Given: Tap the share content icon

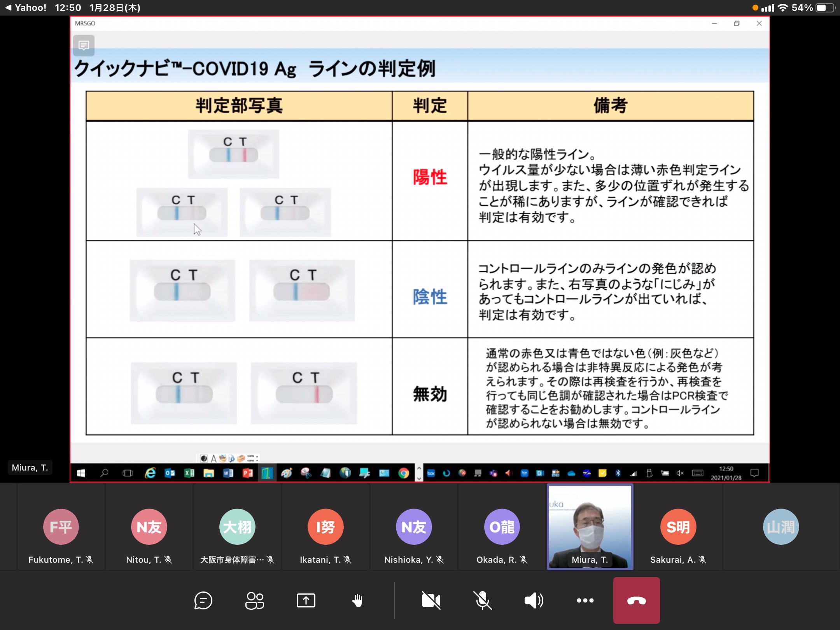Looking at the screenshot, I should (306, 600).
